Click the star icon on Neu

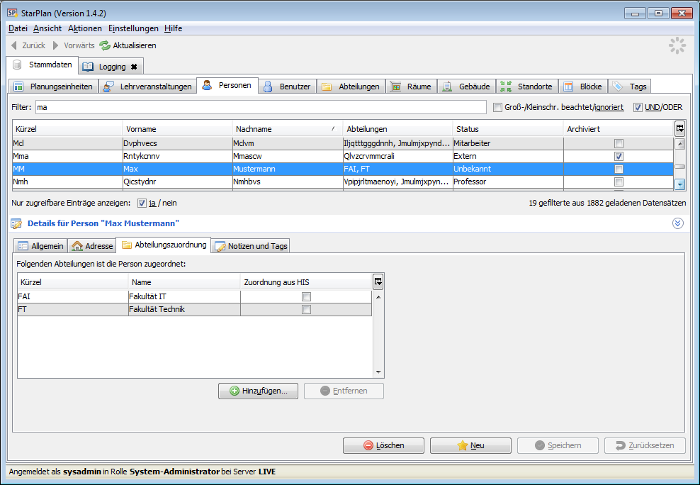pyautogui.click(x=462, y=445)
